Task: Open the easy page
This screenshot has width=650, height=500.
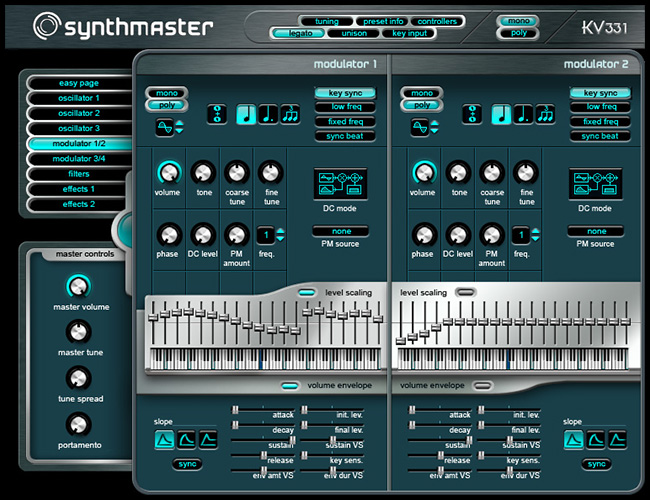Action: tap(79, 83)
